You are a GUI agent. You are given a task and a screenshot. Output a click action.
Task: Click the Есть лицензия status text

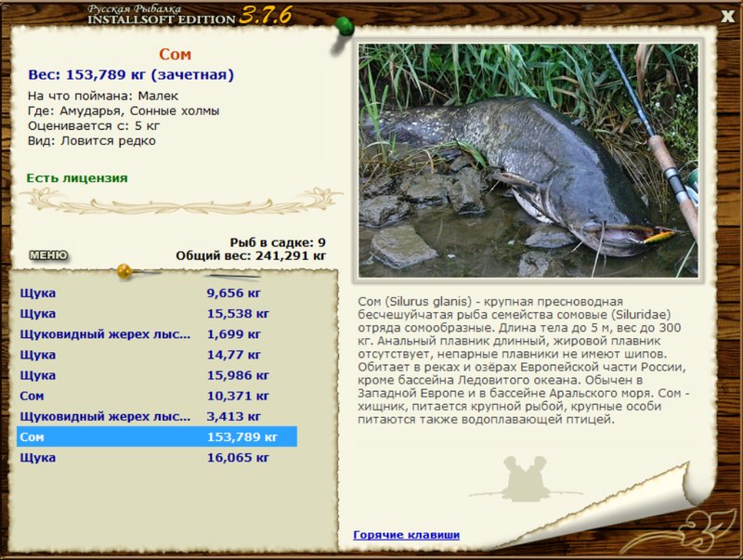77,178
